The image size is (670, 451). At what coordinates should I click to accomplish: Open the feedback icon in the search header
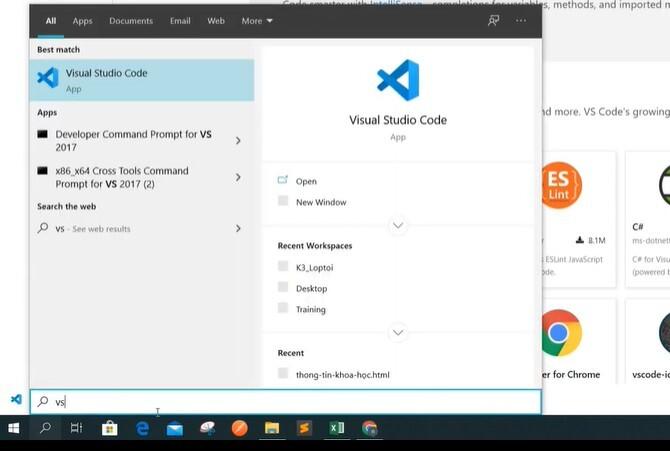(x=494, y=21)
